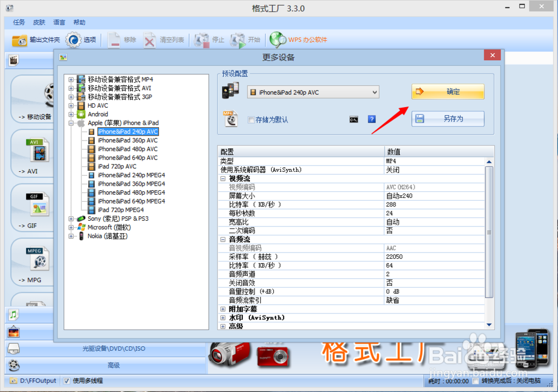Collapse the 音频流 settings group
The height and width of the screenshot is (392, 558).
(223, 239)
